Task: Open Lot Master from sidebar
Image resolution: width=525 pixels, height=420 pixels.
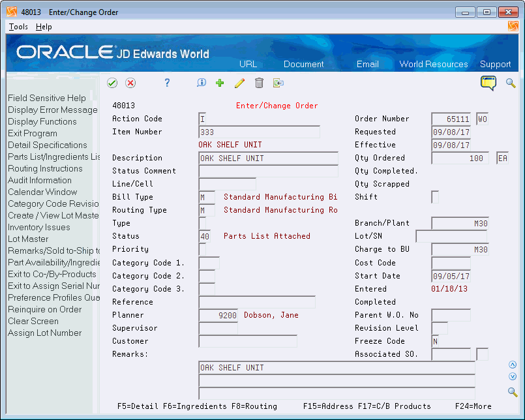Action: pos(28,239)
